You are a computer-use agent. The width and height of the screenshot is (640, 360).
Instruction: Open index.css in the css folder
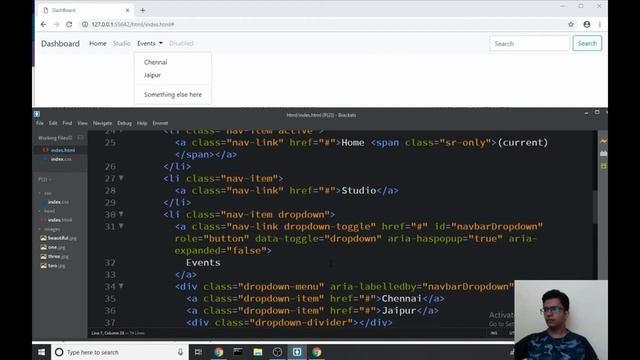[x=58, y=202]
